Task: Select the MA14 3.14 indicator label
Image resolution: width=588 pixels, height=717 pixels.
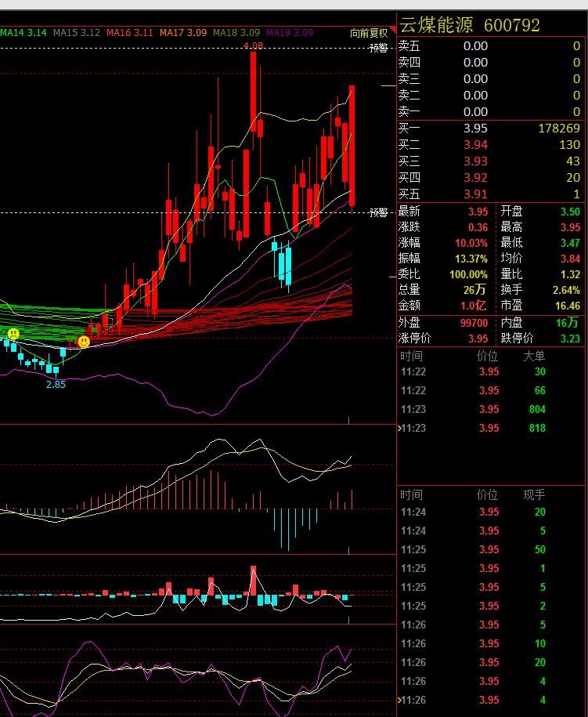Action: click(23, 33)
